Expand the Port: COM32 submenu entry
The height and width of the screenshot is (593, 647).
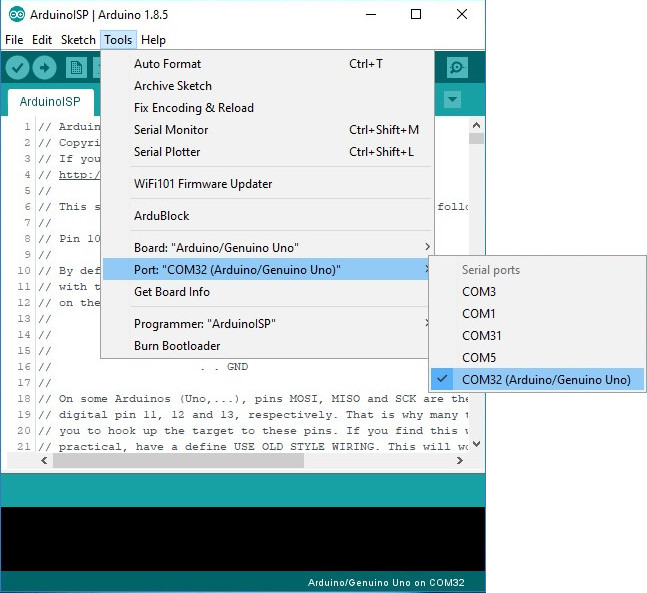click(x=267, y=269)
